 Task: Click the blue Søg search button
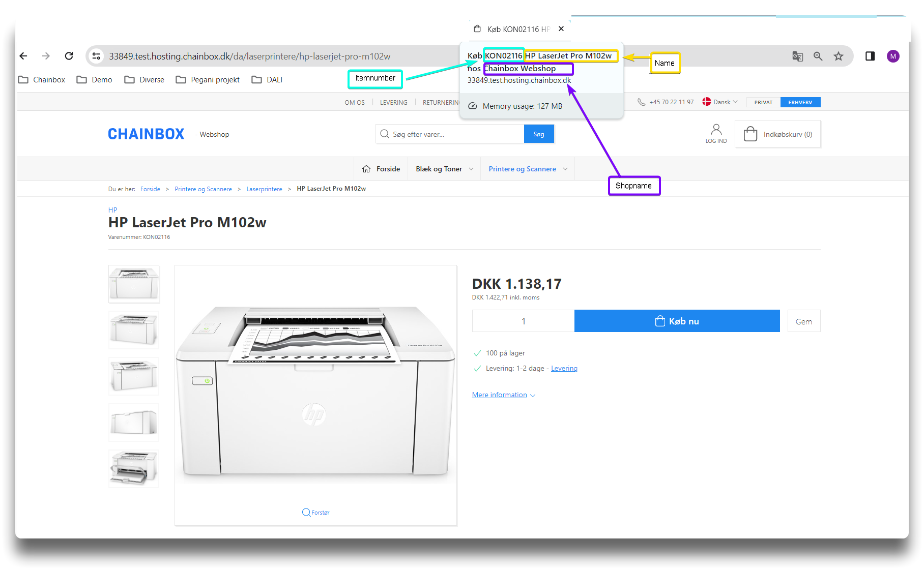click(x=539, y=134)
